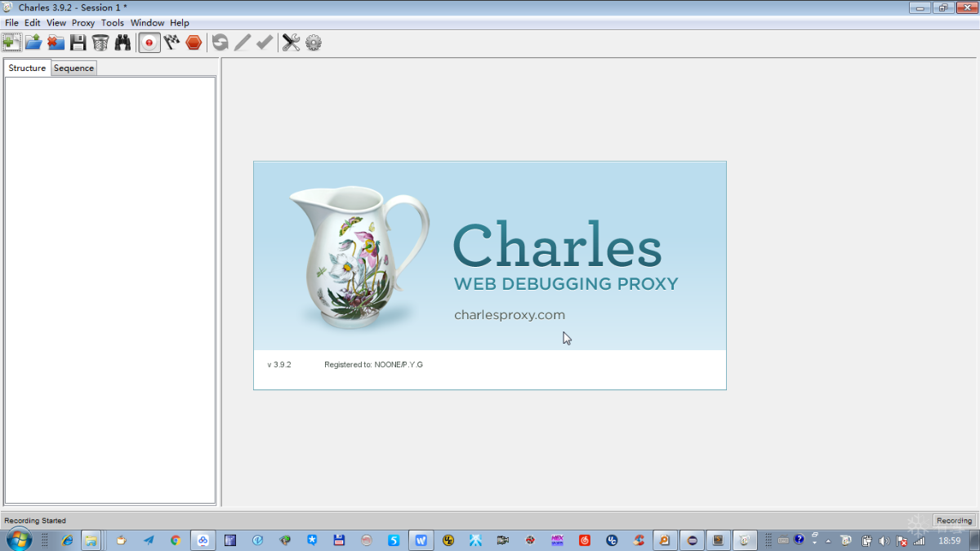The image size is (980, 551).
Task: Open the View menu
Action: click(x=56, y=23)
